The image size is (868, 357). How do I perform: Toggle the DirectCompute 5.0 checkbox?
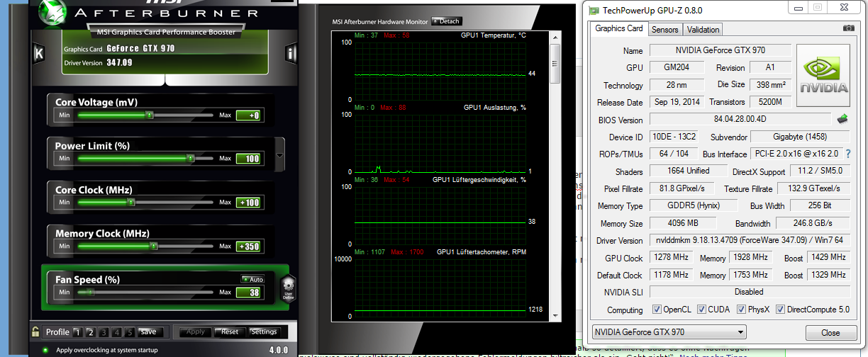[780, 310]
